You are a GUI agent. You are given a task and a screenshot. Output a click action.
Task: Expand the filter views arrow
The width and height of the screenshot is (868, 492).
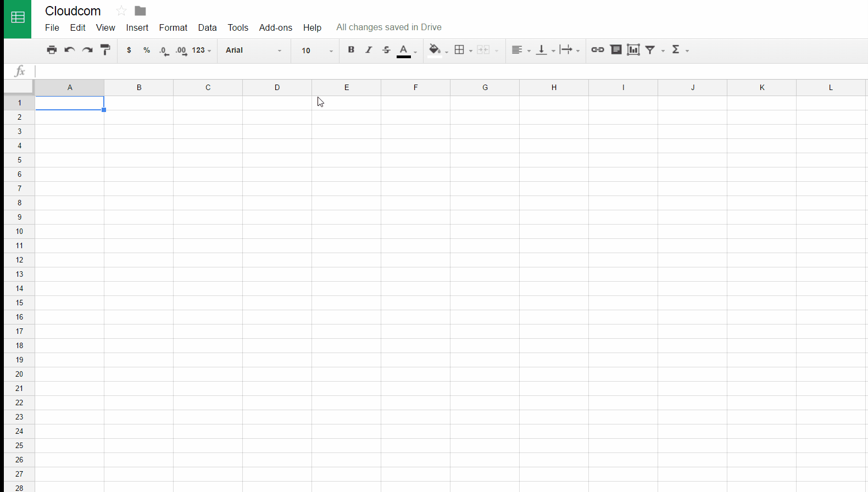(663, 51)
